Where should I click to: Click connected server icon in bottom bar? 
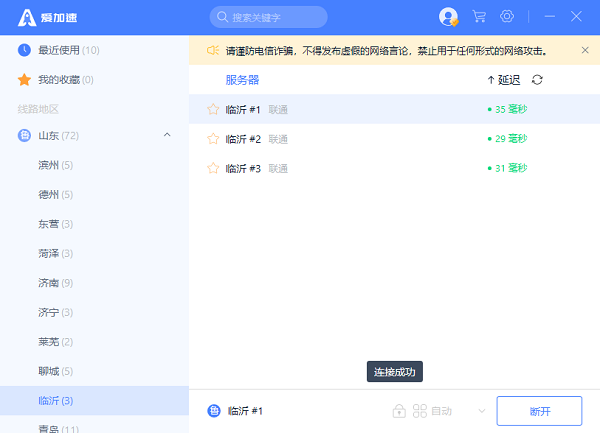coord(214,411)
